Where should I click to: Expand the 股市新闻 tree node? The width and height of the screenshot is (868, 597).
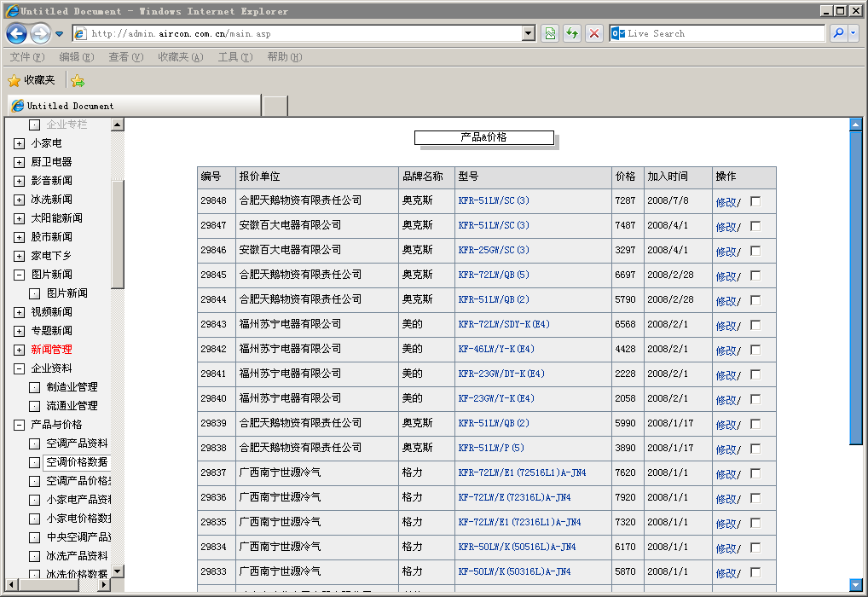[19, 238]
